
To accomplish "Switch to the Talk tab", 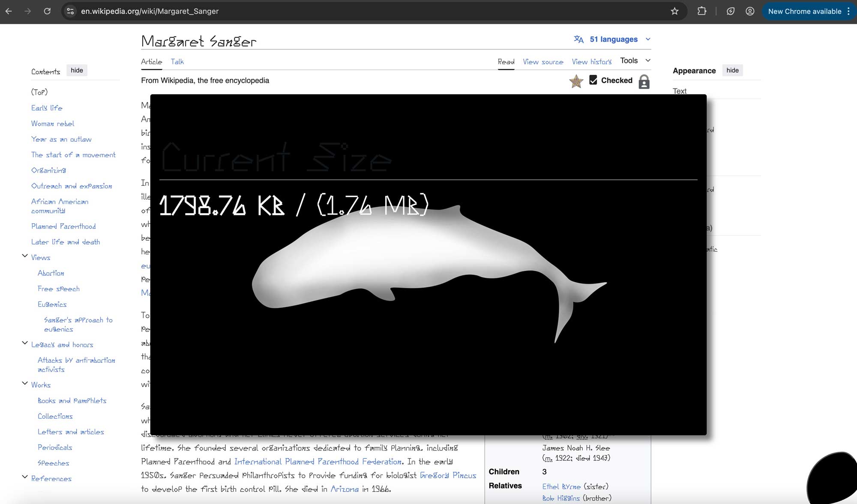I will coord(177,62).
